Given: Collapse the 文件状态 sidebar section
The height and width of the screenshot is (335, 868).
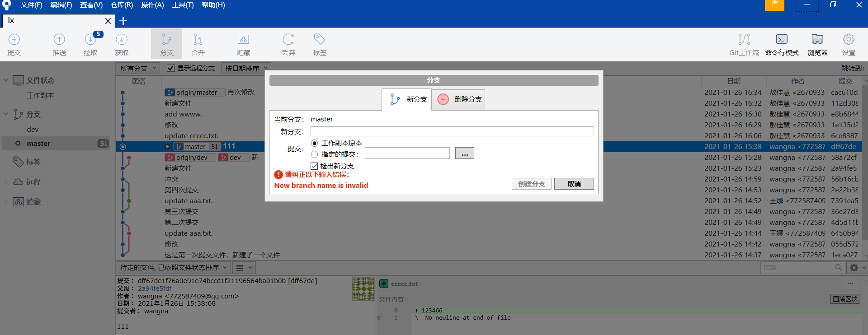Looking at the screenshot, I should point(6,80).
